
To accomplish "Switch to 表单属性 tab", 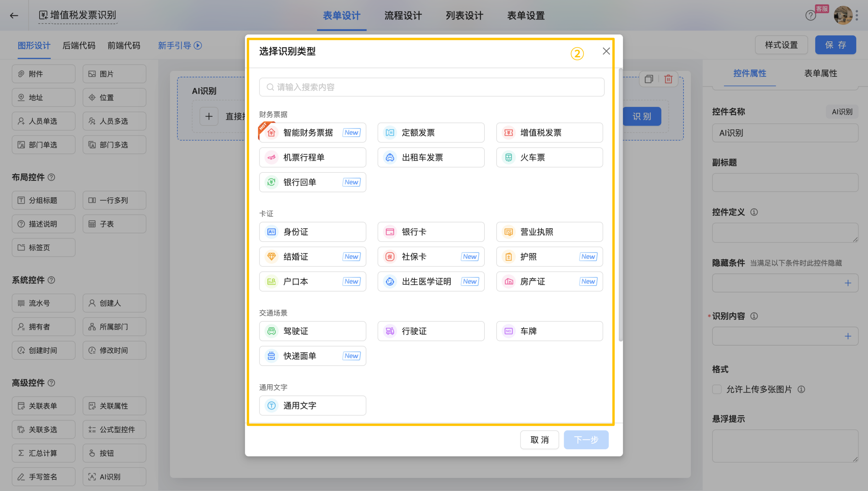I will (820, 74).
